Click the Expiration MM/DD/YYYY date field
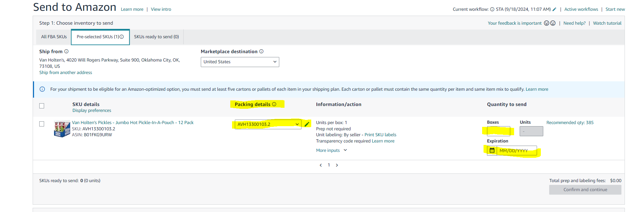The height and width of the screenshot is (212, 644). click(517, 150)
